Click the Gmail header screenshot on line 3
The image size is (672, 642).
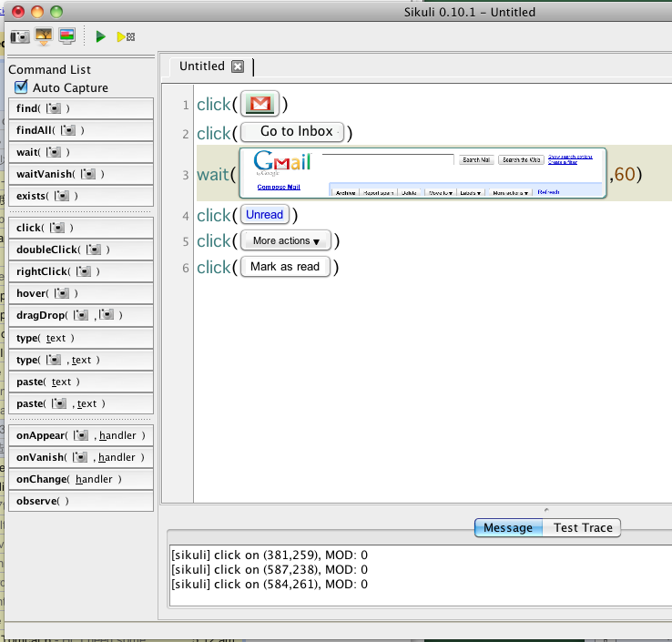[423, 173]
